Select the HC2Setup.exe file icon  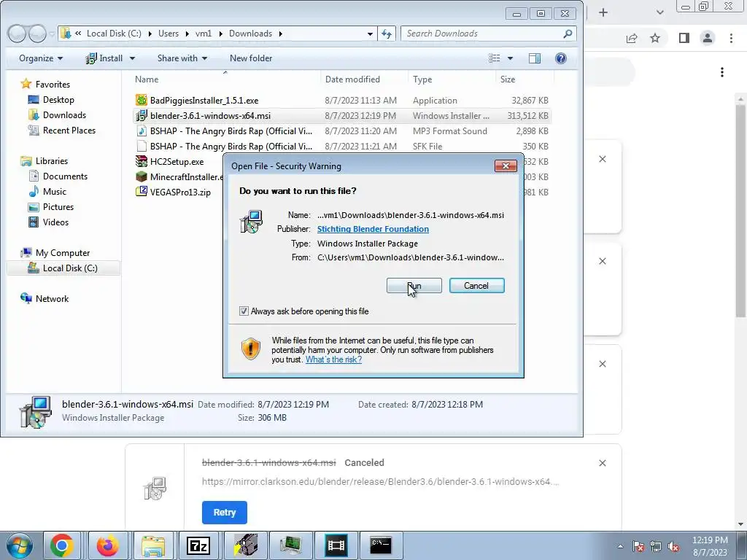[142, 161]
